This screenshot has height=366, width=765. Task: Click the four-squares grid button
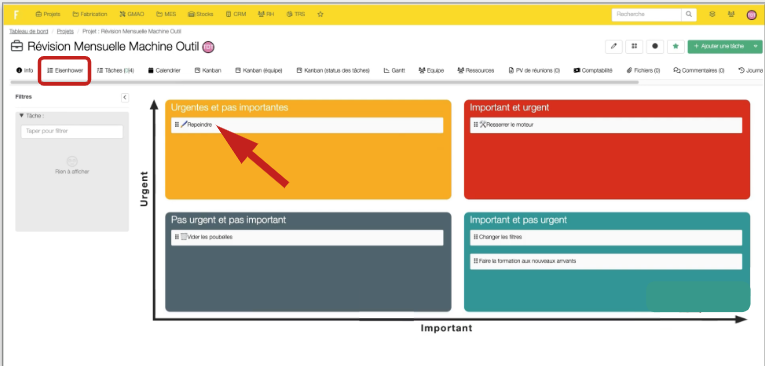pyautogui.click(x=634, y=46)
